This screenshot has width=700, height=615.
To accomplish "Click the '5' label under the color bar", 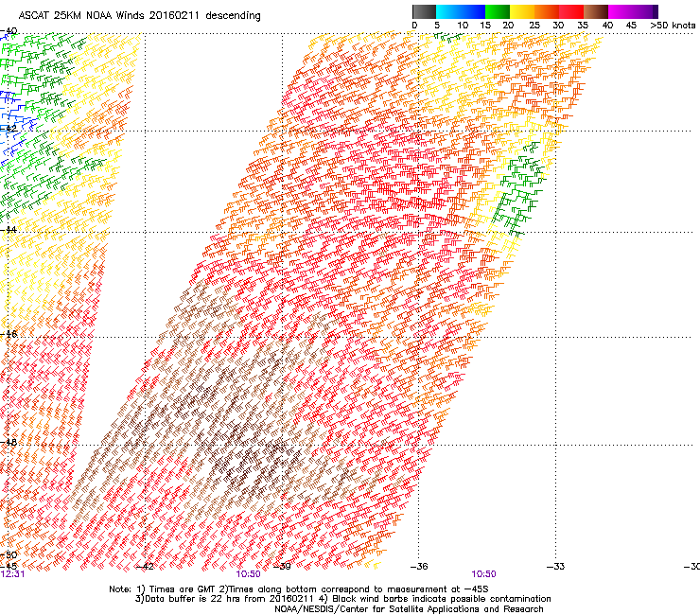I will point(437,26).
